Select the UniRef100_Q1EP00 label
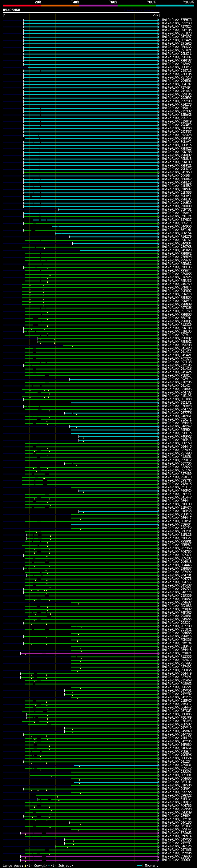The width and height of the screenshot is (197, 868). 176,128
